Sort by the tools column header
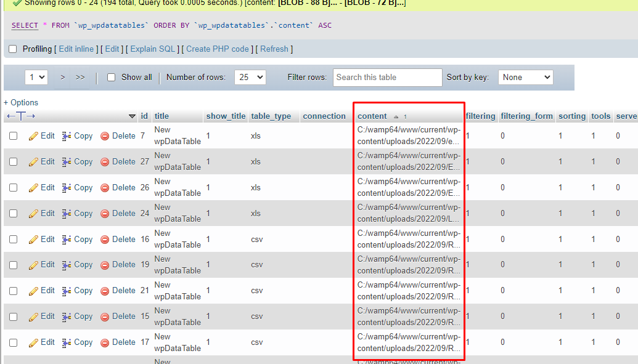 (600, 116)
